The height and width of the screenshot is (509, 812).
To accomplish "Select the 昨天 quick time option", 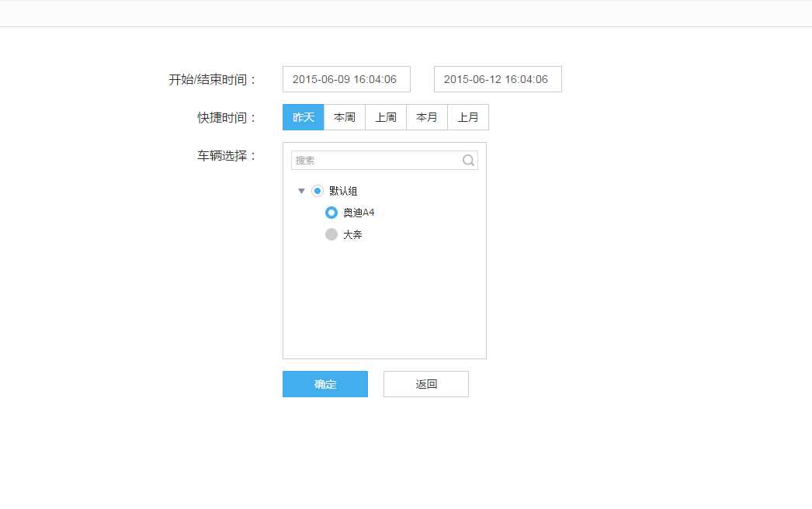I will tap(303, 116).
